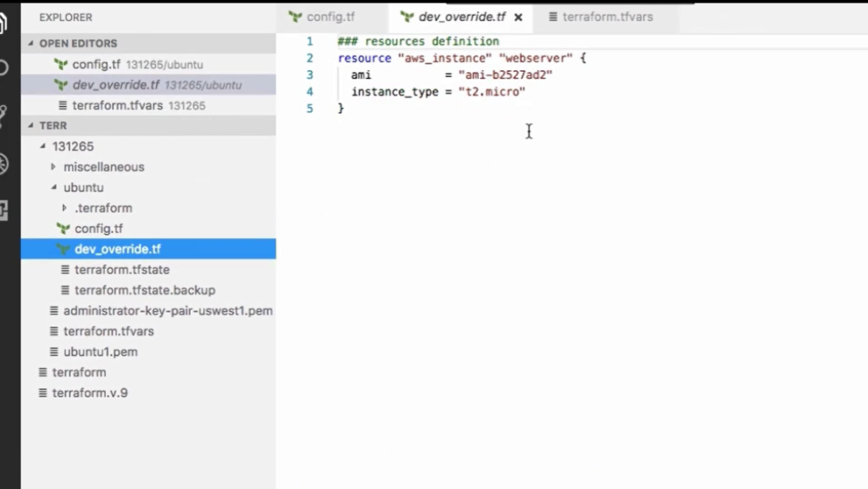Viewport: 868px width, 489px height.
Task: Select terraform.v.9 in the file tree
Action: pyautogui.click(x=90, y=392)
